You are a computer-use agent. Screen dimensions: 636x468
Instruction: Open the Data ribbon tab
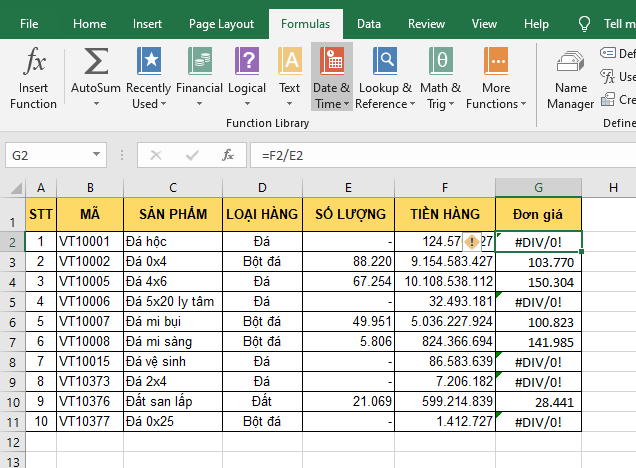[x=368, y=24]
